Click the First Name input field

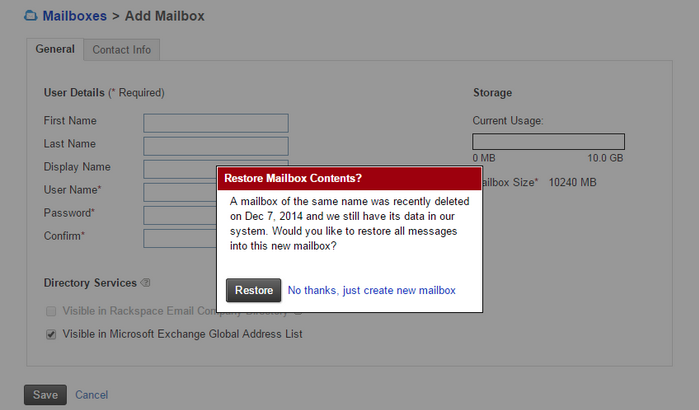tap(216, 123)
